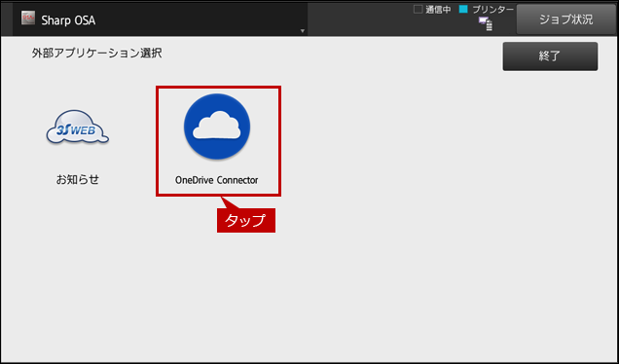This screenshot has height=364, width=619.
Task: Expand the title bar dropdown triangle
Action: tap(303, 31)
